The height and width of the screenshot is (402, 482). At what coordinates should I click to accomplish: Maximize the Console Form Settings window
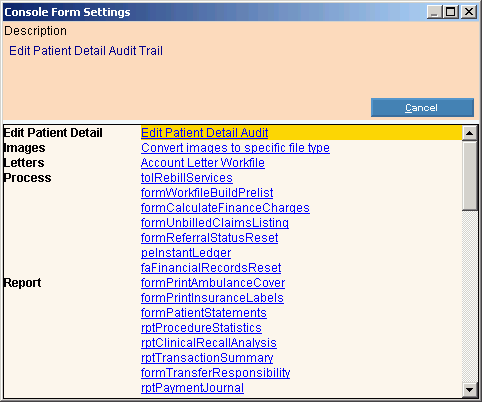(451, 12)
